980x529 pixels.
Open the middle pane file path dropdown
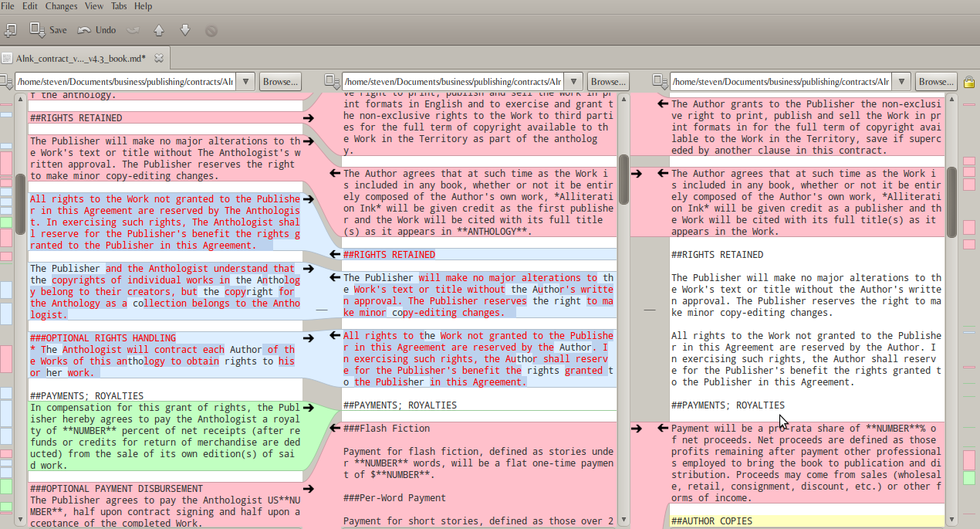click(x=573, y=81)
